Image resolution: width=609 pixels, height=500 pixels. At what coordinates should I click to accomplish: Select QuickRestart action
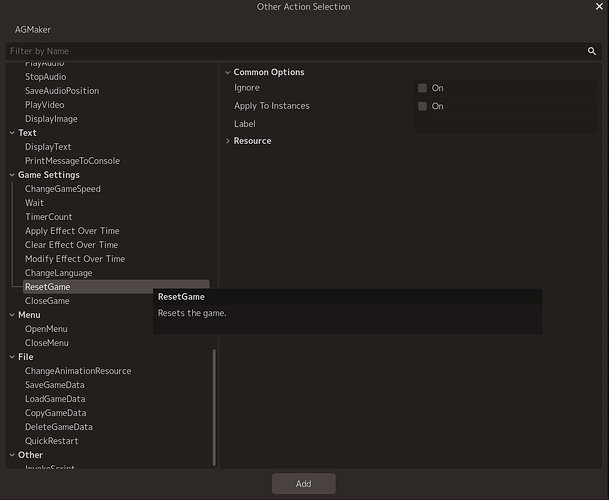pyautogui.click(x=52, y=441)
